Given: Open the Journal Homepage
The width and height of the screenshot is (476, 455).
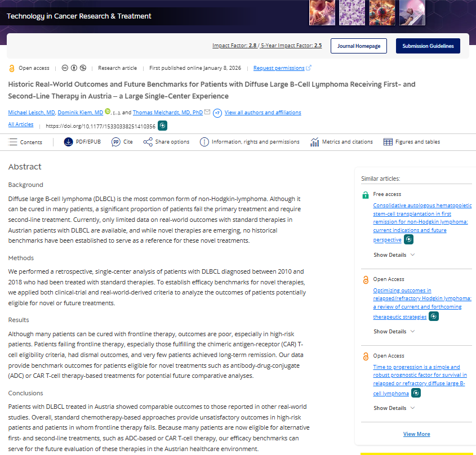Looking at the screenshot, I should tap(359, 46).
